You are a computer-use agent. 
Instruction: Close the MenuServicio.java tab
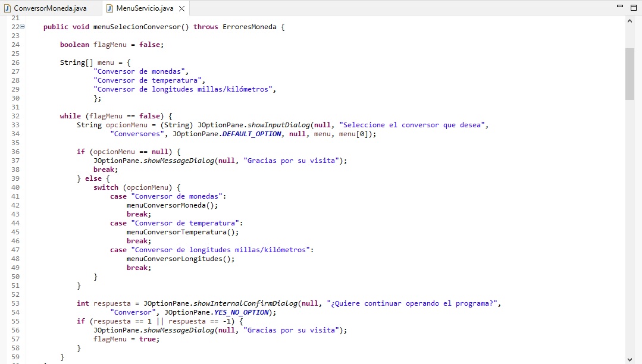coord(182,8)
